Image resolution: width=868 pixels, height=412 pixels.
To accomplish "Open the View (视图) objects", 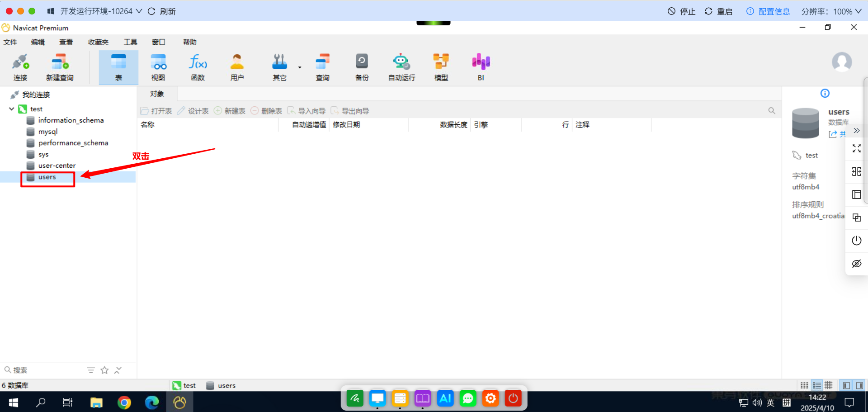I will [158, 67].
